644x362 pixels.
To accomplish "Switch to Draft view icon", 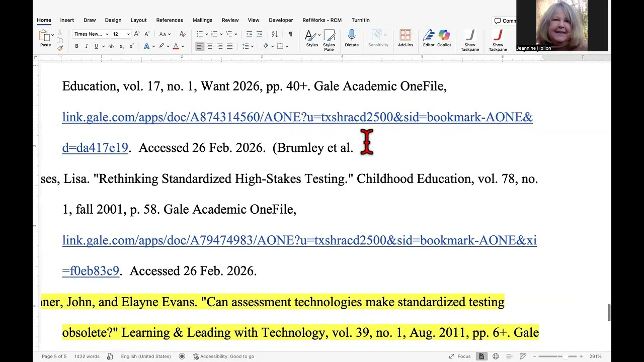I will click(x=523, y=356).
